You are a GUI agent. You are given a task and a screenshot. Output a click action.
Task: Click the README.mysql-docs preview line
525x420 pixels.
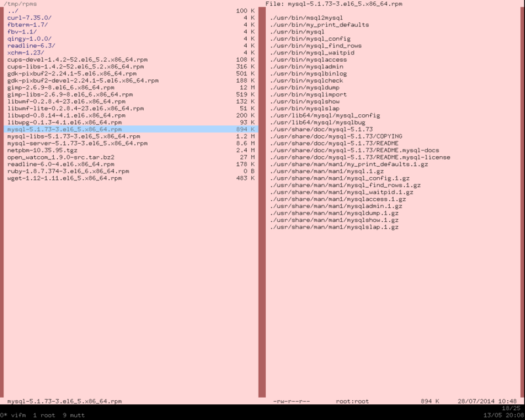[x=354, y=150]
